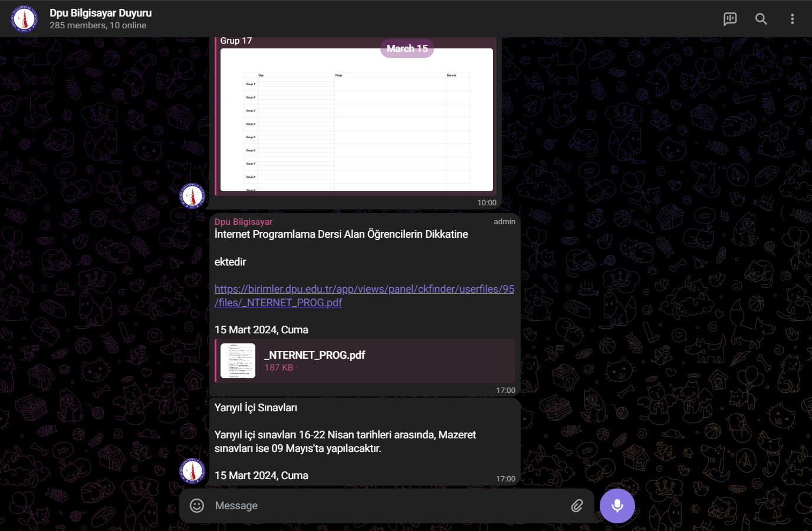Open the emoji and sticker picker
This screenshot has height=531, width=812.
tap(196, 506)
